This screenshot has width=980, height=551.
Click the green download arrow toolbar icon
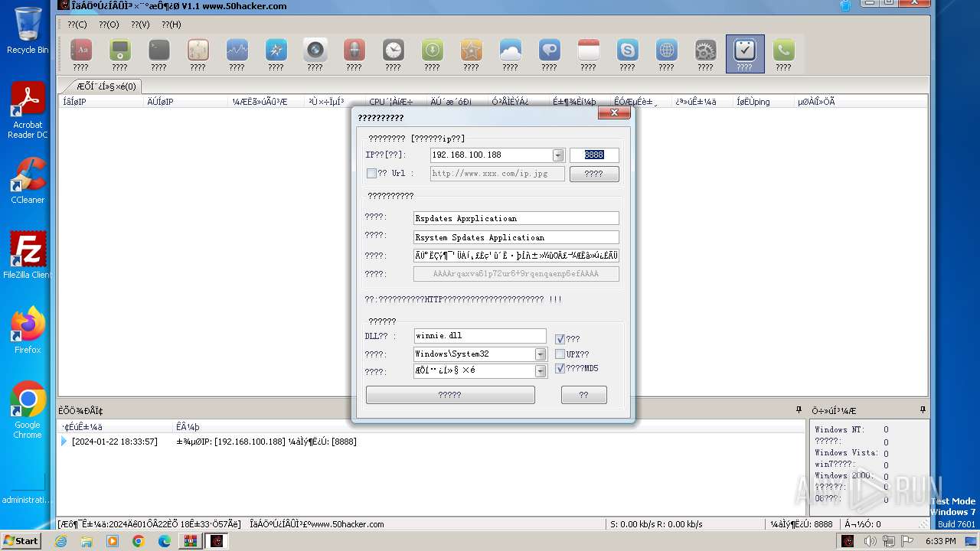[x=432, y=51]
